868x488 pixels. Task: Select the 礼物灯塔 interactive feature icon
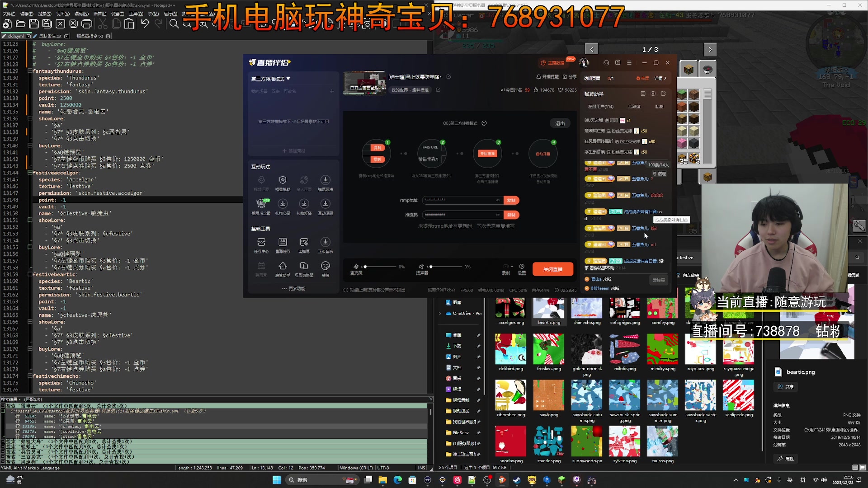304,203
